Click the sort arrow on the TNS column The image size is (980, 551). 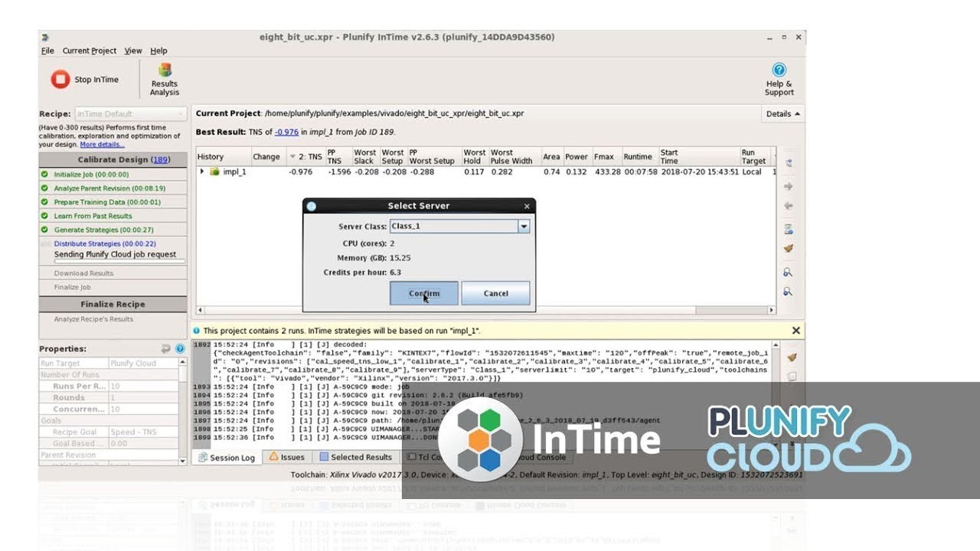[x=292, y=157]
